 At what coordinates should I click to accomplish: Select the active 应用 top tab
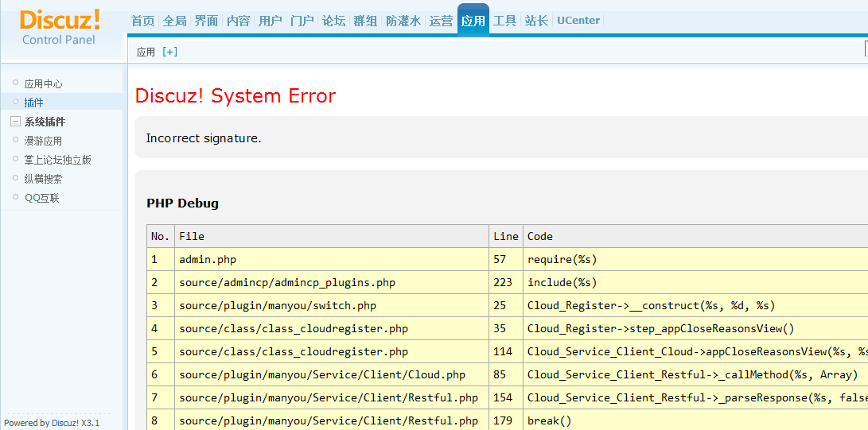tap(473, 20)
